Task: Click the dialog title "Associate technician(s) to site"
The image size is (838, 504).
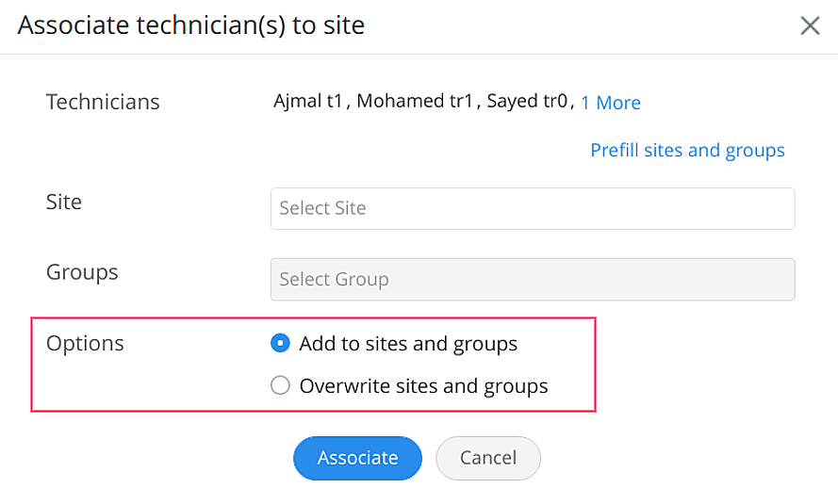Action: tap(191, 25)
